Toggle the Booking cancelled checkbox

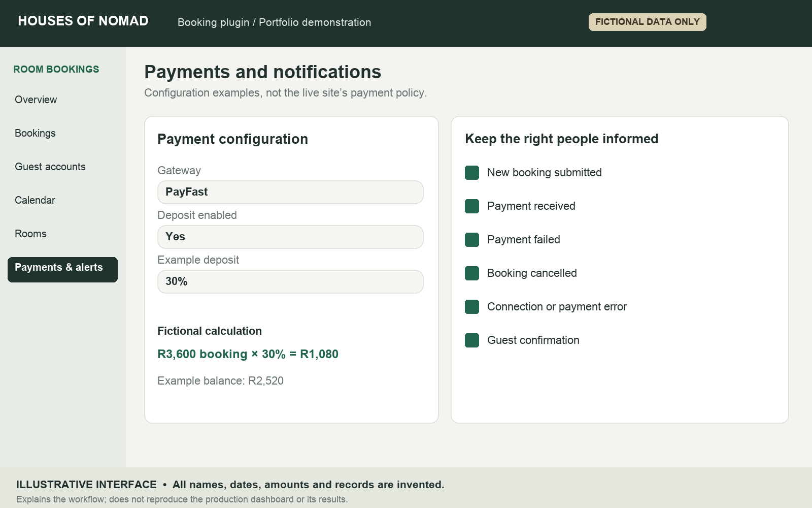click(472, 273)
